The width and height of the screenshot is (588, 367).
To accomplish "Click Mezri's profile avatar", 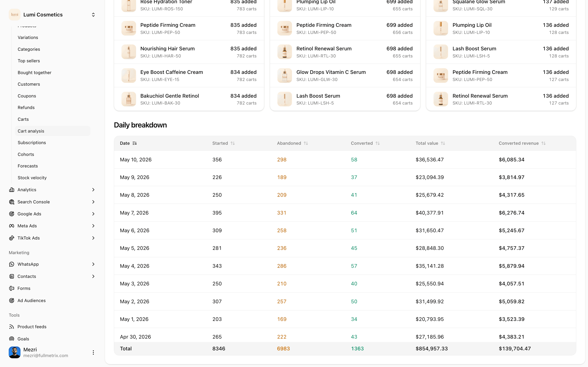I will pos(15,352).
